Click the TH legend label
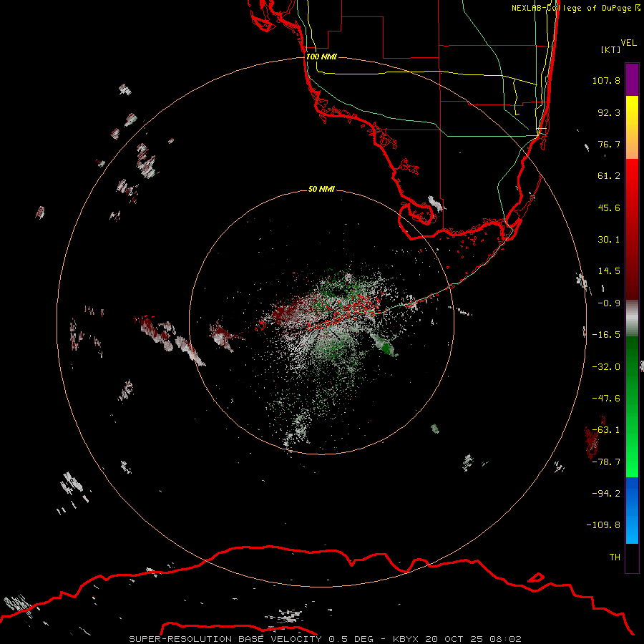Screen dimensions: 644x644 615,557
